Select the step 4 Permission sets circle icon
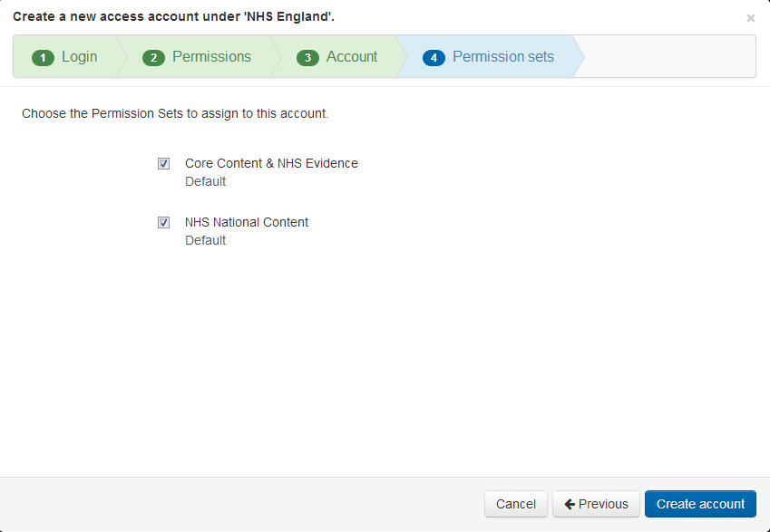Viewport: 770px width, 532px height. (x=434, y=56)
